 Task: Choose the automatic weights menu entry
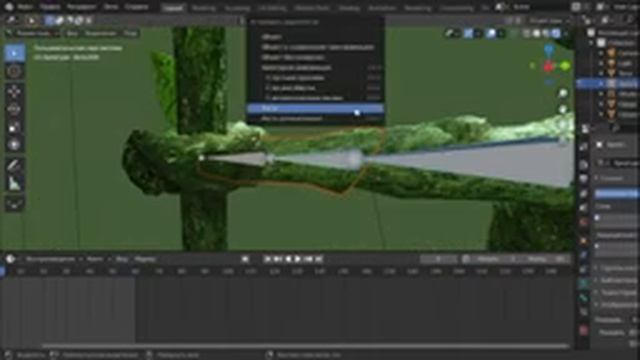[315, 98]
